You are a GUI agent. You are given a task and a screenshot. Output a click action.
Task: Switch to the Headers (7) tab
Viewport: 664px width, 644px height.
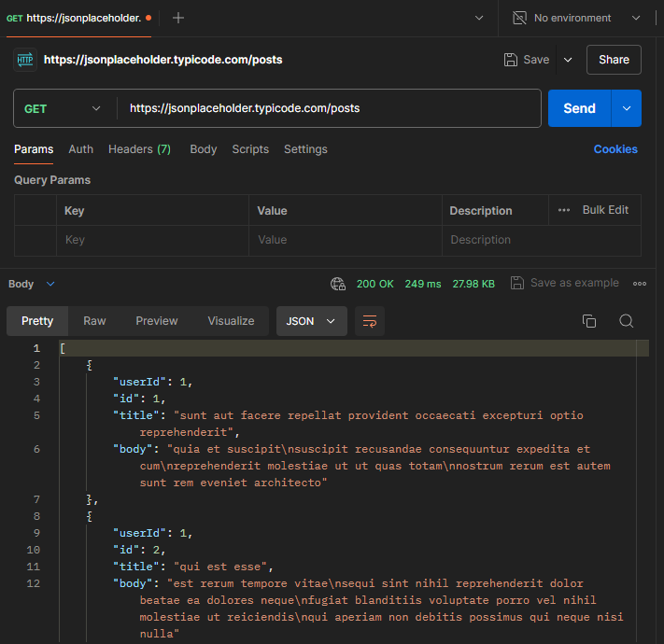coord(139,149)
